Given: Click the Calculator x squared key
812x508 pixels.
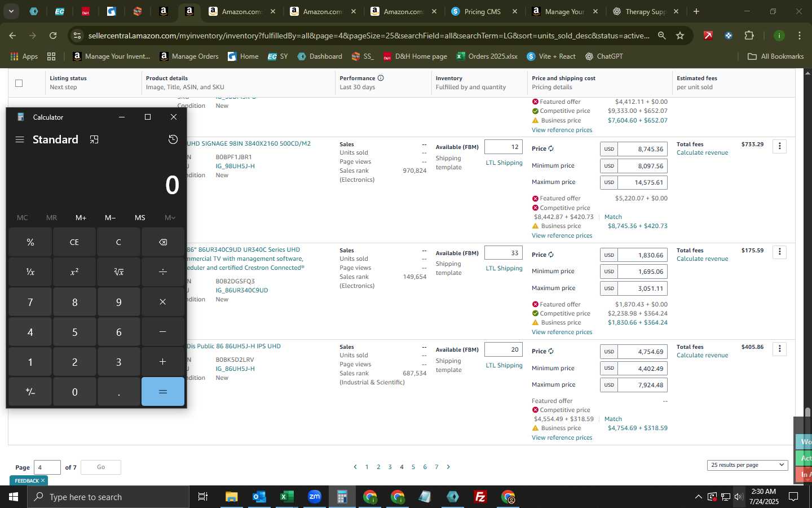Looking at the screenshot, I should (74, 272).
